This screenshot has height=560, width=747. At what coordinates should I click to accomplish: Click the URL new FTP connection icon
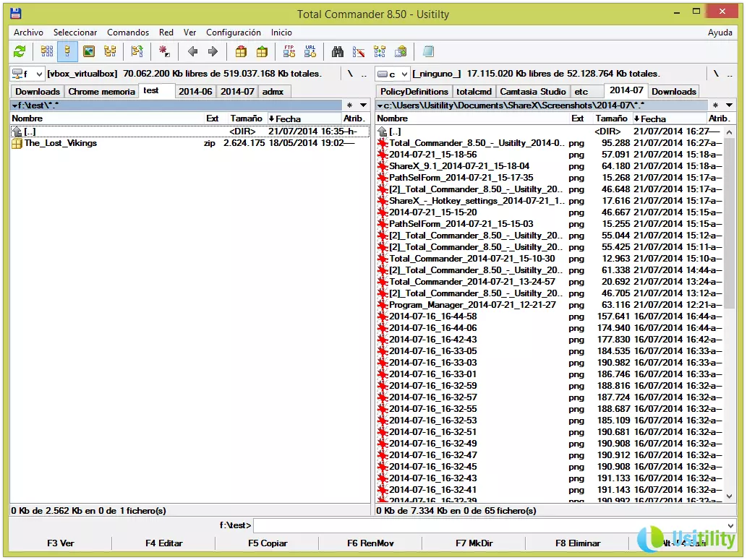click(x=310, y=51)
